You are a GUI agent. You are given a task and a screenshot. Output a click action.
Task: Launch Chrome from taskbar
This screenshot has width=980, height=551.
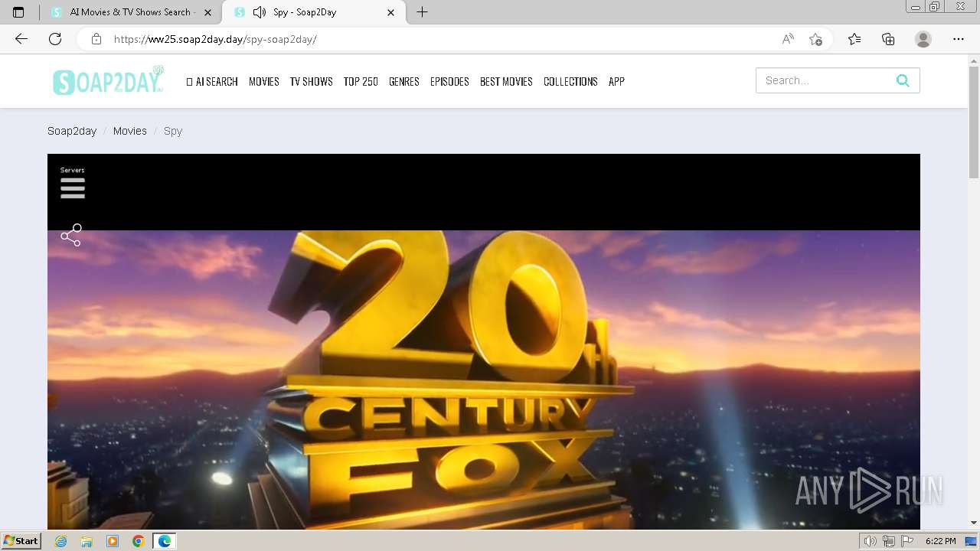click(x=138, y=541)
